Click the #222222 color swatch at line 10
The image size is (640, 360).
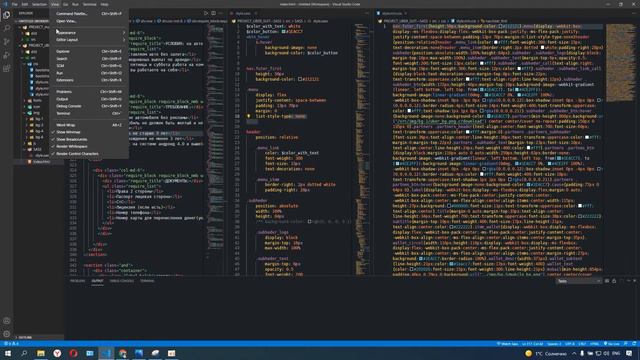click(300, 79)
